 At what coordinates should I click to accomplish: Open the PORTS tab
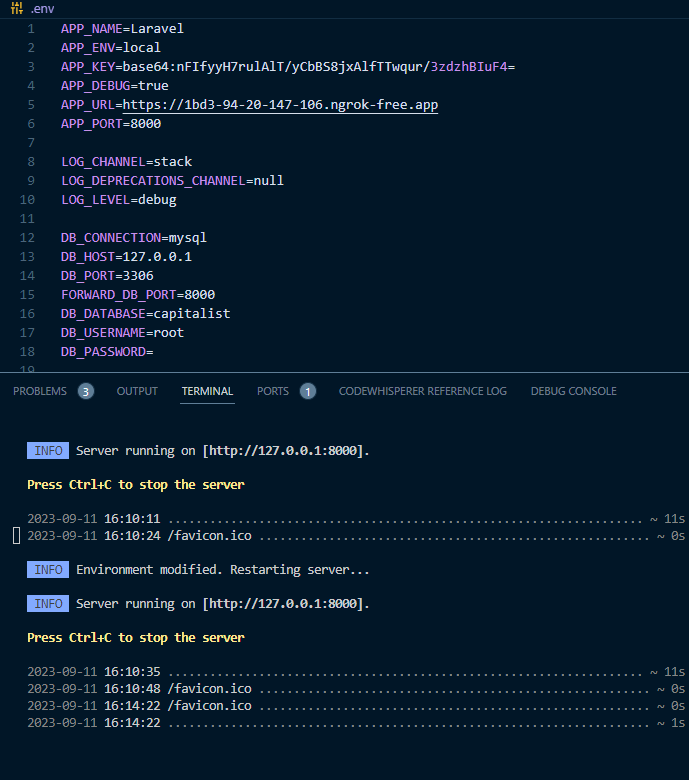pyautogui.click(x=273, y=391)
